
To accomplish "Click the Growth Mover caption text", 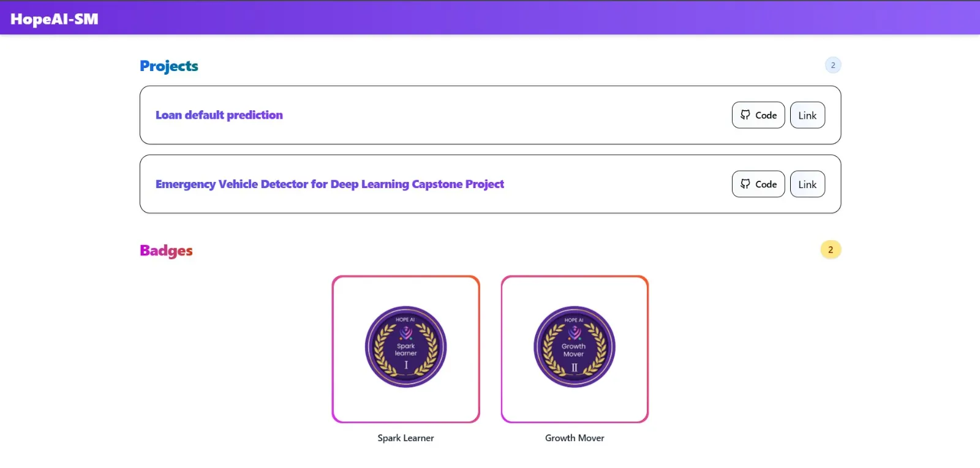I will click(575, 438).
